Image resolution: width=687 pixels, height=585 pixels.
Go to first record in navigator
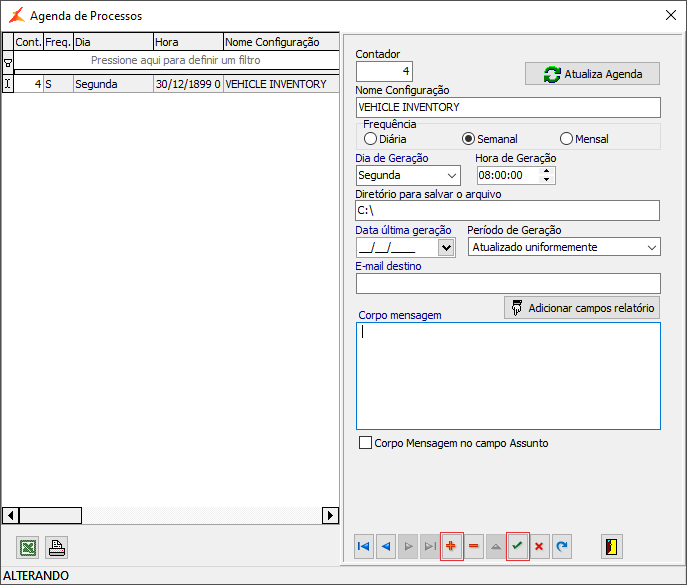click(x=364, y=546)
